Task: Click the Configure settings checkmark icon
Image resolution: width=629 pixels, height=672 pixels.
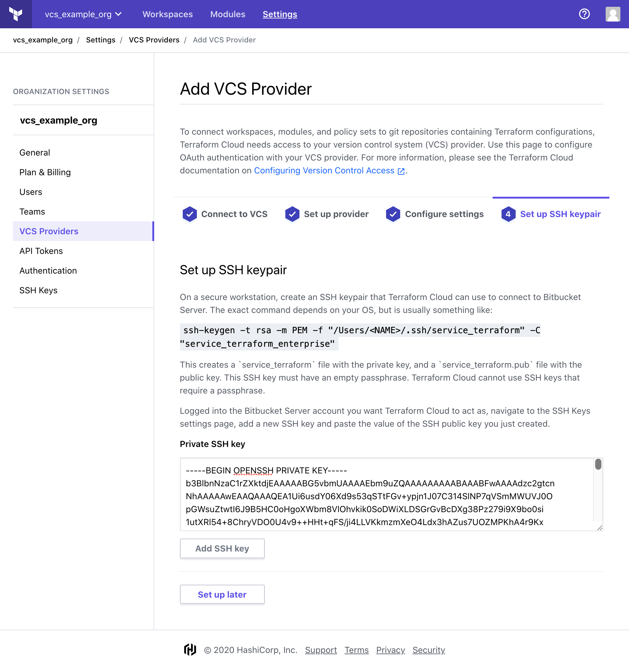Action: [393, 214]
